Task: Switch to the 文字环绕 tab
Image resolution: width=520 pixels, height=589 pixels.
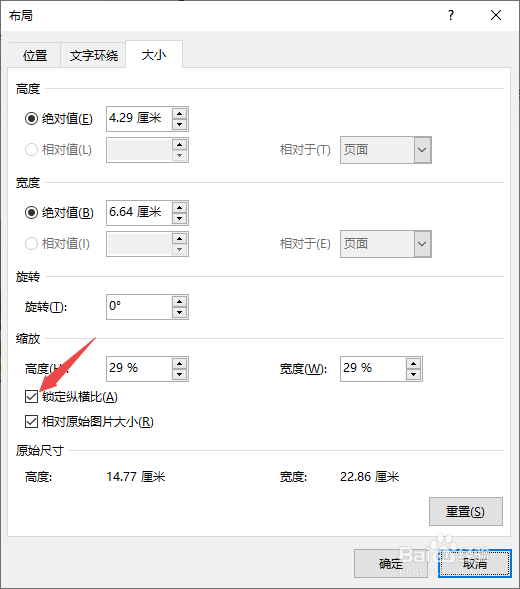Action: [93, 55]
